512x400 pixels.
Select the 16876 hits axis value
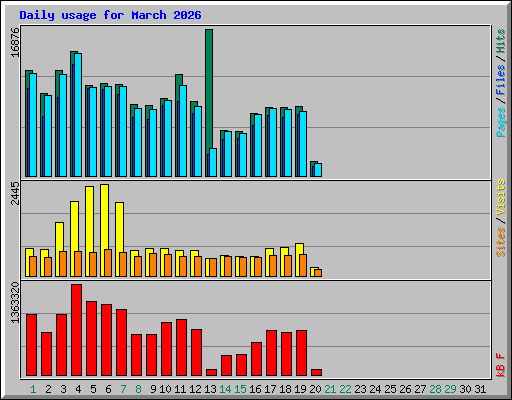[15, 42]
